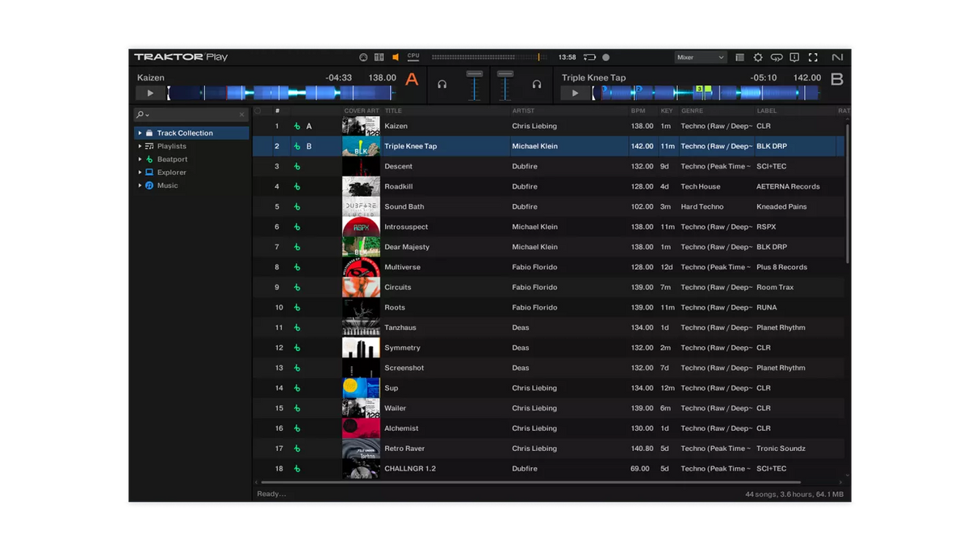Screen dimensions: 980x551
Task: Select the Track Collection sidebar entry
Action: pos(185,132)
